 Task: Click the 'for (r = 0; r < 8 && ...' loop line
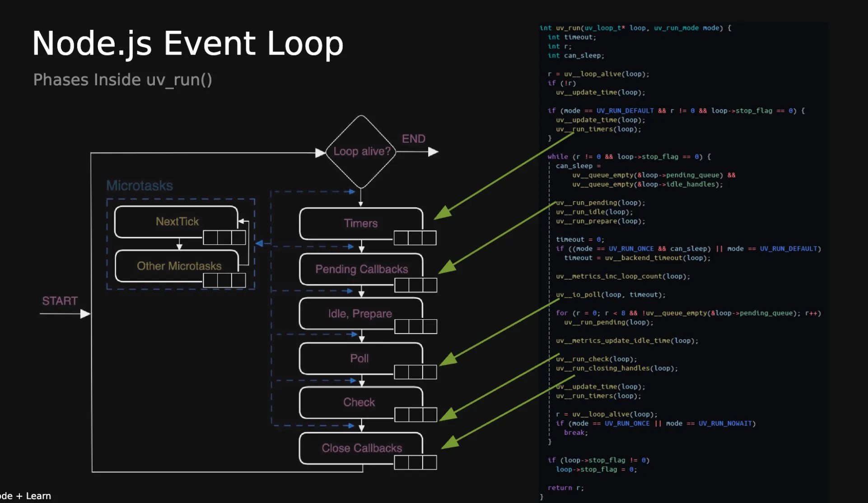coord(689,313)
